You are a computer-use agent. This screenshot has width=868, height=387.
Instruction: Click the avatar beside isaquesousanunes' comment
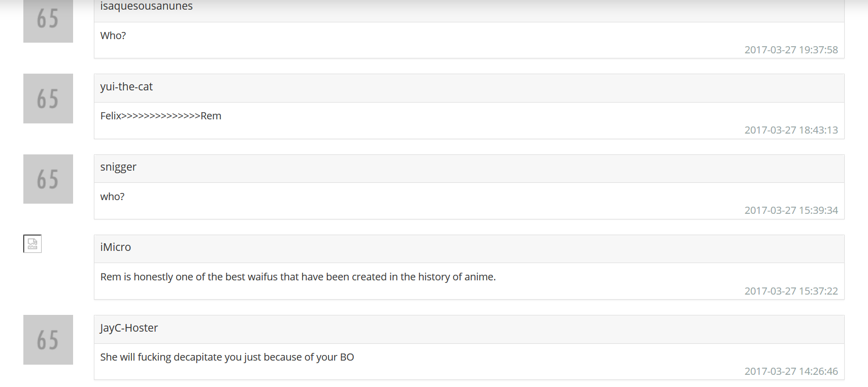(48, 21)
